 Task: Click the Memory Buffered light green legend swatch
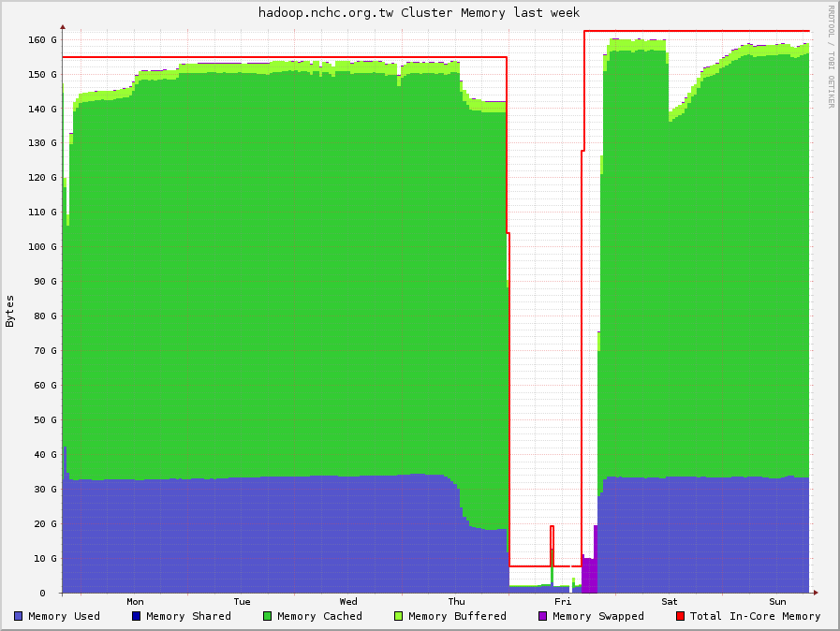click(x=398, y=616)
